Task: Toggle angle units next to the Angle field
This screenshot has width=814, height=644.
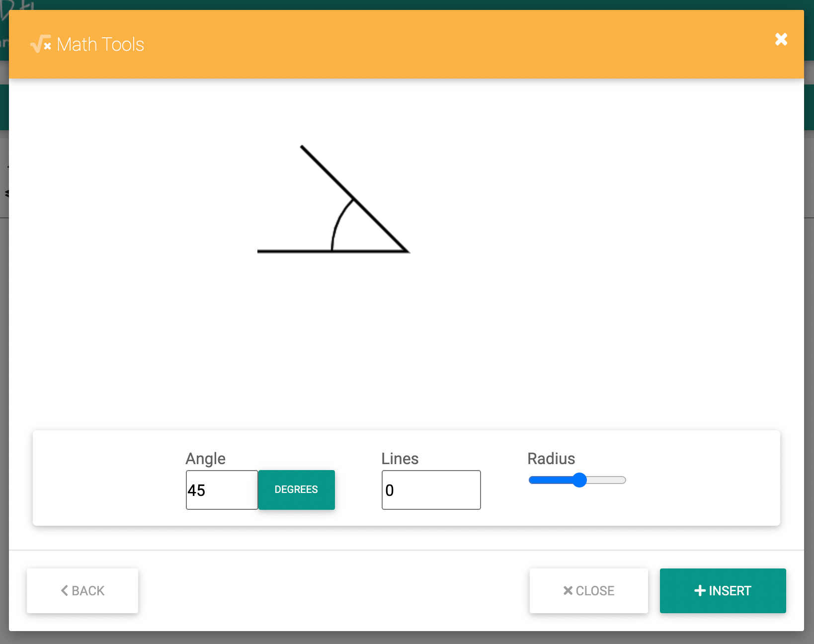Action: 296,490
